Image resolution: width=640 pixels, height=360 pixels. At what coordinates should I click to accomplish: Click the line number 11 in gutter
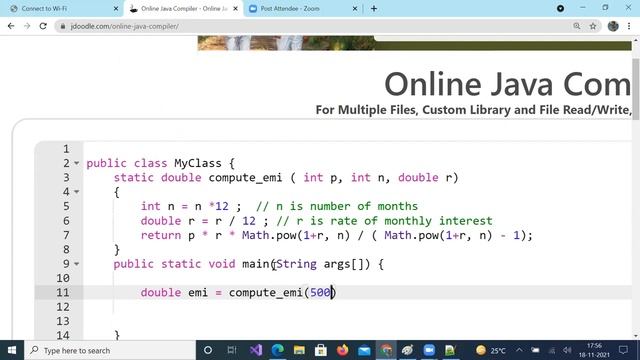[63, 293]
